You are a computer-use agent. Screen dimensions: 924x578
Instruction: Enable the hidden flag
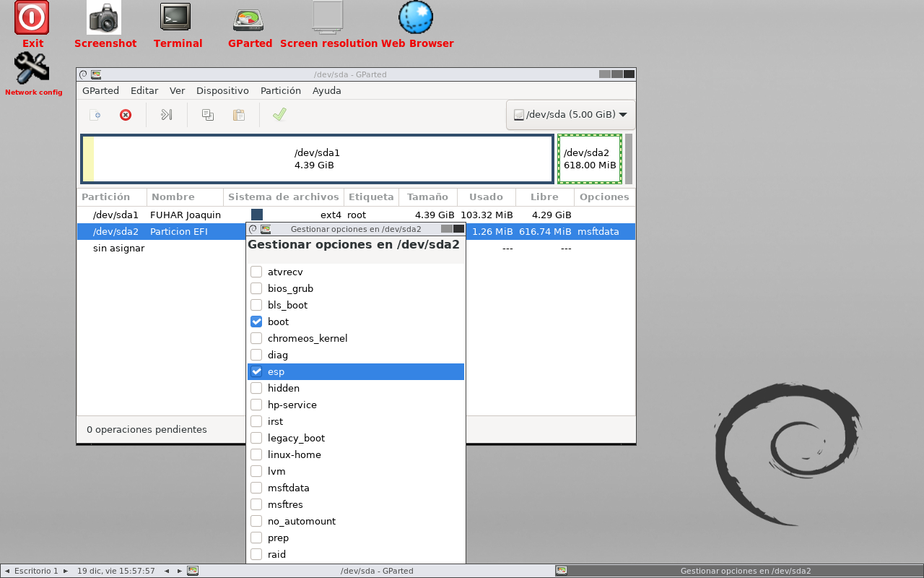point(256,388)
